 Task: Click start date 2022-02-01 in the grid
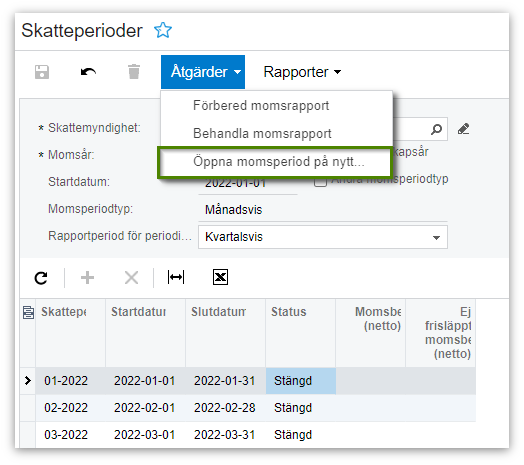[x=145, y=408]
